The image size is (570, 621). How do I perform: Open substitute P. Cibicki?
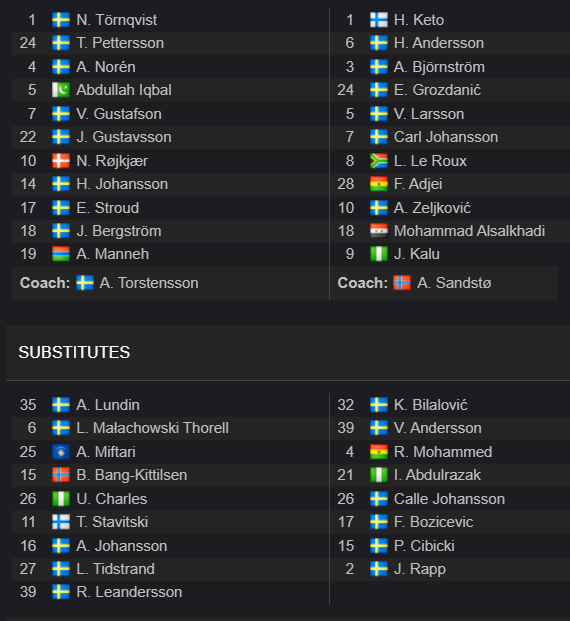click(x=424, y=546)
